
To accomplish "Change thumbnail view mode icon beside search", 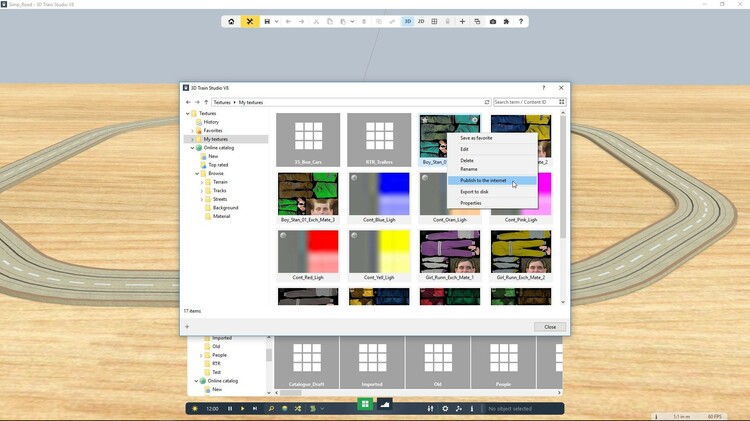I will pyautogui.click(x=562, y=102).
